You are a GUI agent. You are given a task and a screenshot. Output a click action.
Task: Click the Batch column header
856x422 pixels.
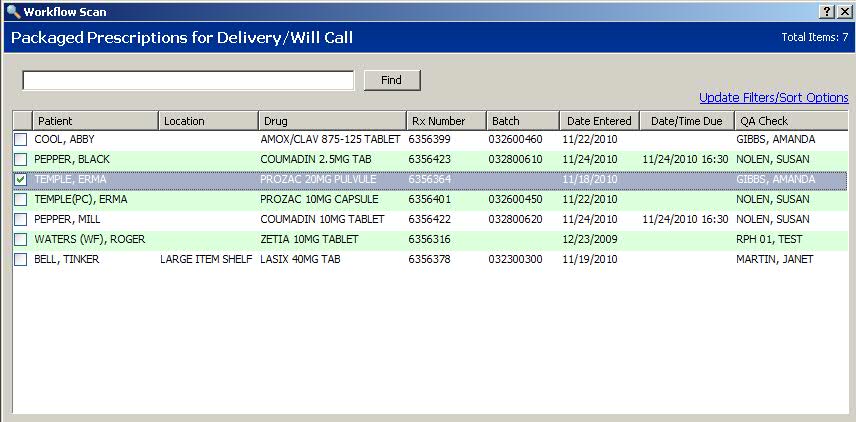[521, 121]
